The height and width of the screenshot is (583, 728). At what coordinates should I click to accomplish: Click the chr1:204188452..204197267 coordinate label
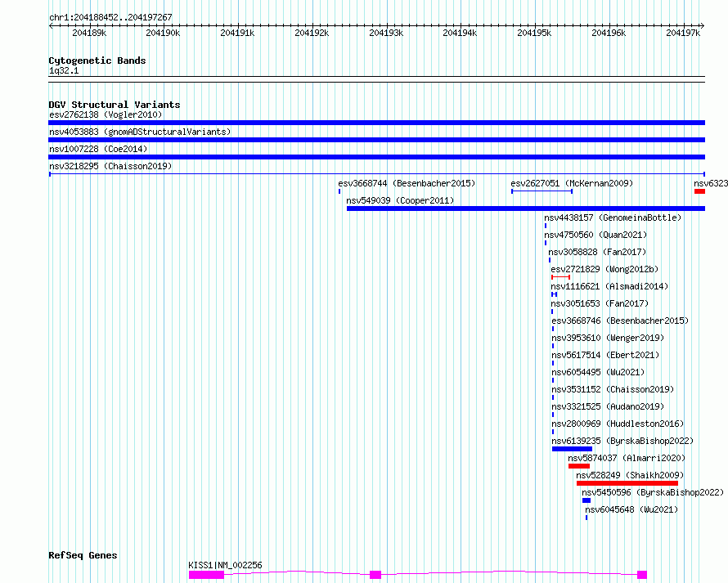click(x=110, y=17)
